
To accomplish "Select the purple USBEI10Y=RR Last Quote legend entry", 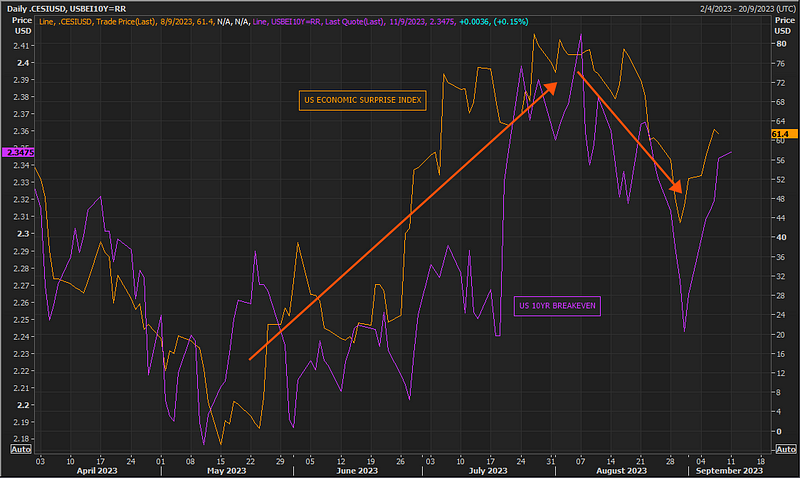I will tap(354, 21).
